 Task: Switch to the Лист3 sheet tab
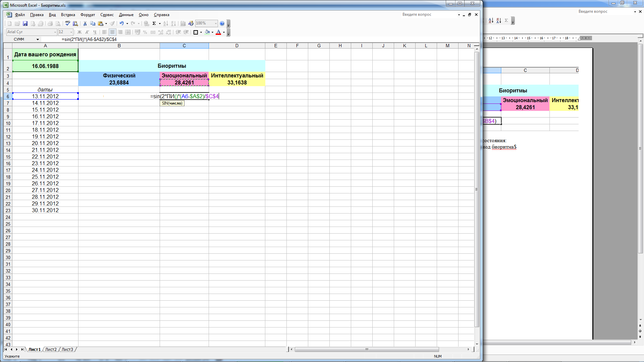point(67,350)
